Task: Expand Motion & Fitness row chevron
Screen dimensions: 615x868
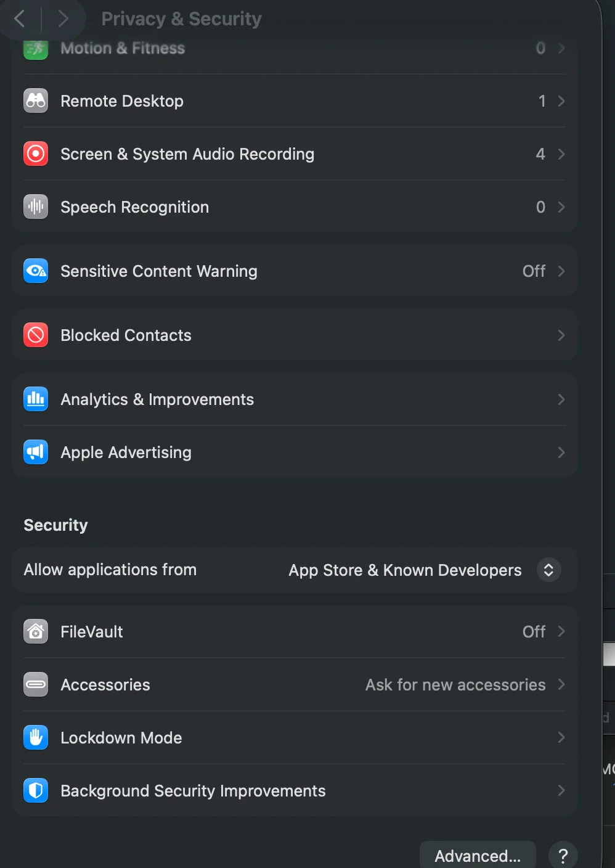Action: (x=561, y=48)
